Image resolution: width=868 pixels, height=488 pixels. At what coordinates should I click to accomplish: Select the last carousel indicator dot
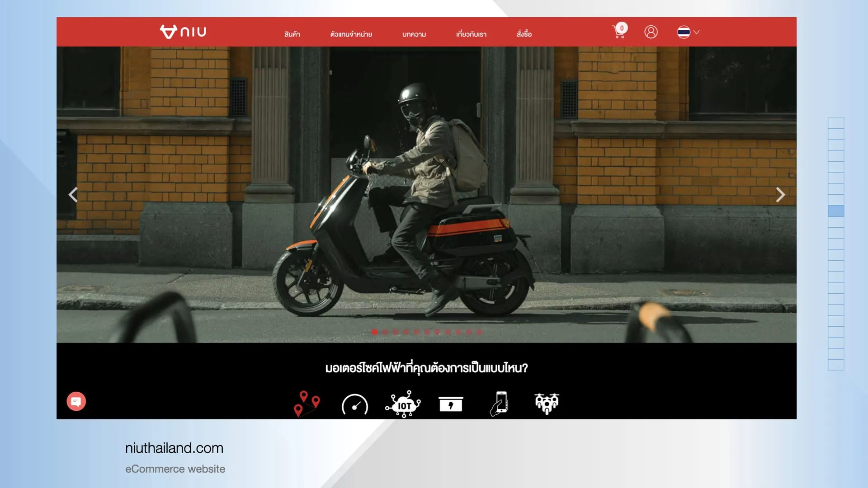[479, 332]
